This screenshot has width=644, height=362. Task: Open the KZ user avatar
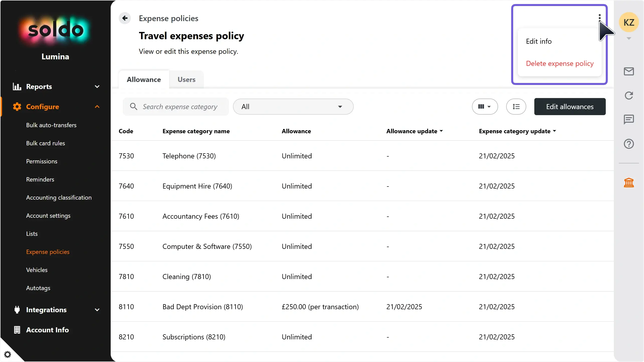coord(629,22)
